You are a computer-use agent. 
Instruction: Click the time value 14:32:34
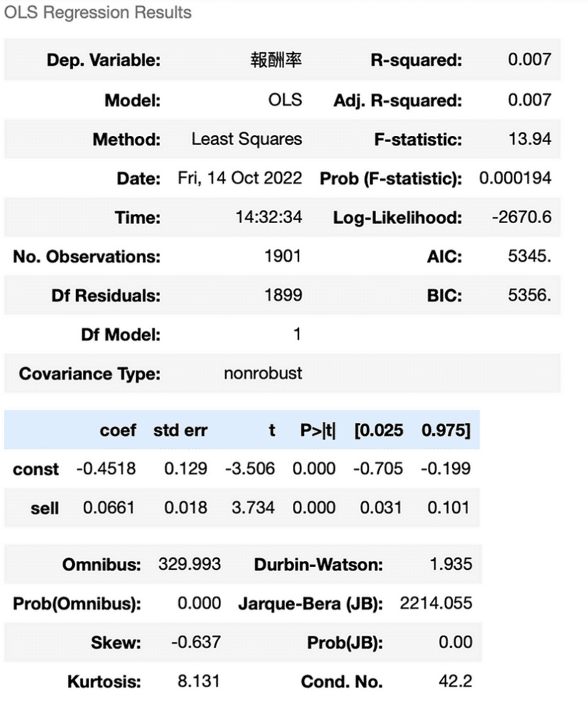tap(268, 218)
